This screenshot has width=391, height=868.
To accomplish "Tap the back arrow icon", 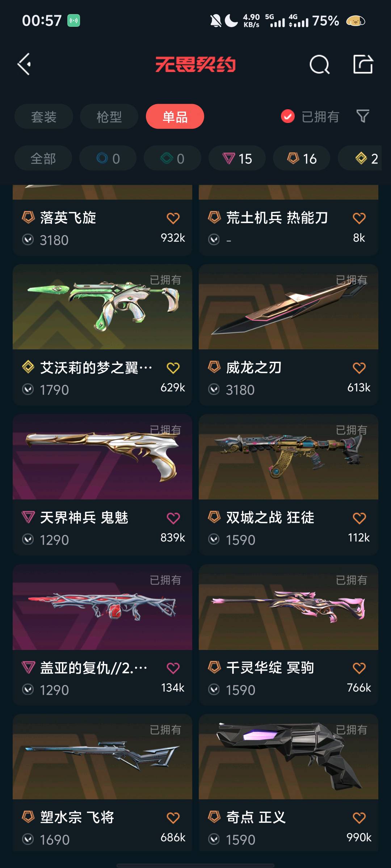I will [x=24, y=64].
